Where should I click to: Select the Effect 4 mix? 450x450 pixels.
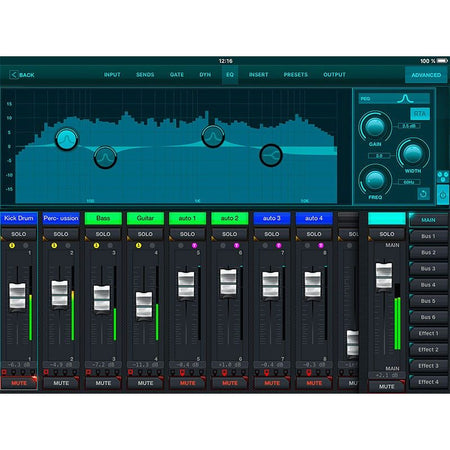coord(428,382)
